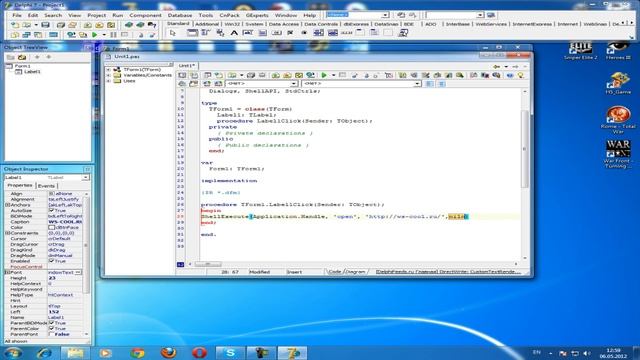Select the arrow pointer in component palette

(x=173, y=33)
